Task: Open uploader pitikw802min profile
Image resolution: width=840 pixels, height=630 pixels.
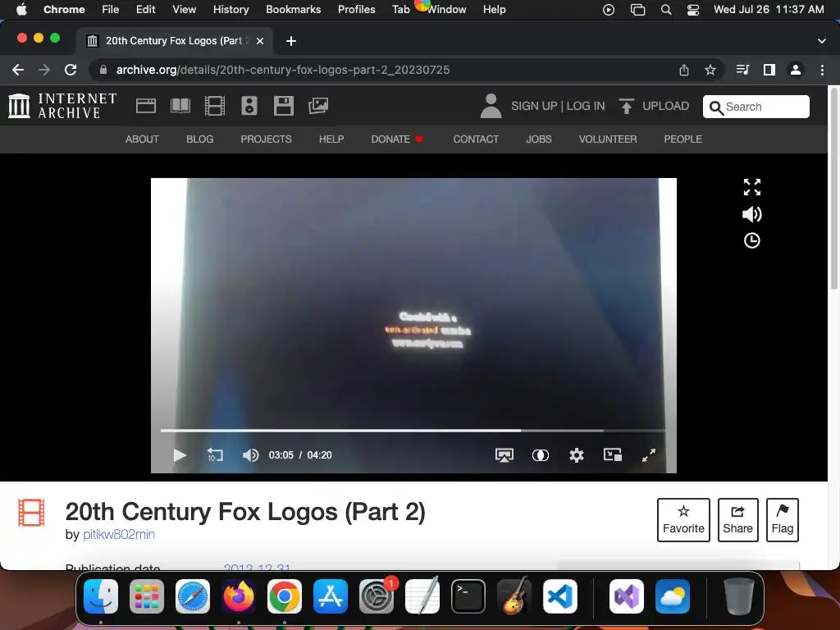Action: click(x=119, y=534)
